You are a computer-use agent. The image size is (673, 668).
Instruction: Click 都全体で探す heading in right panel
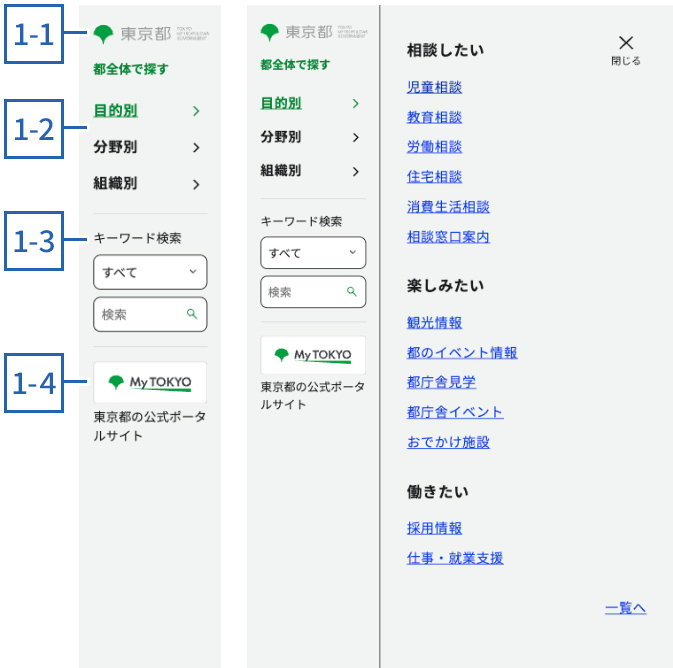[295, 65]
